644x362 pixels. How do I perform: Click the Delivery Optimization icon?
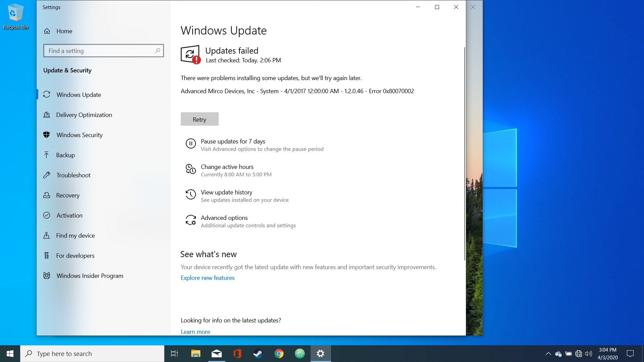tap(47, 115)
